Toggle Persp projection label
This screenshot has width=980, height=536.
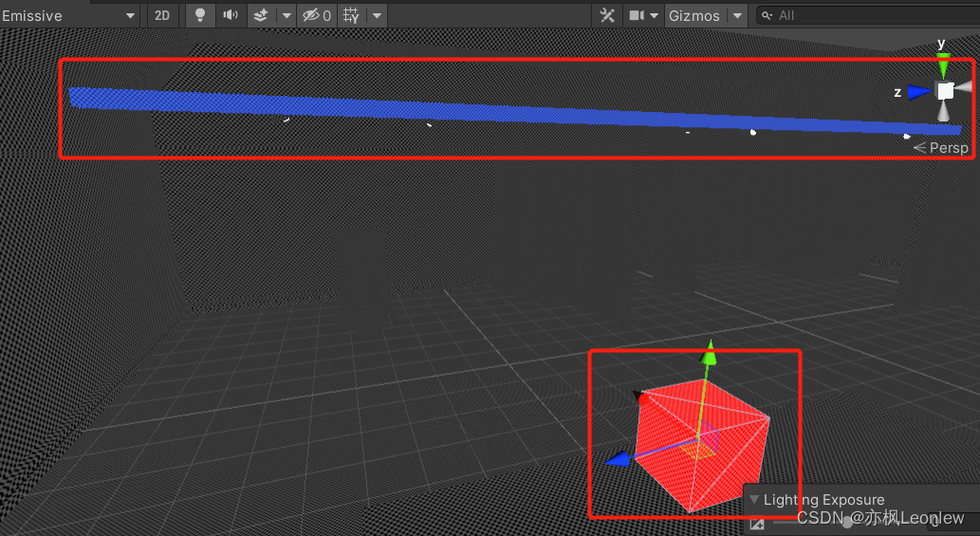tap(941, 148)
